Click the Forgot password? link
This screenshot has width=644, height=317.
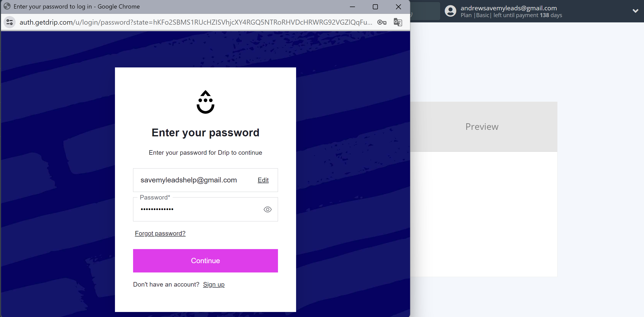tap(160, 233)
